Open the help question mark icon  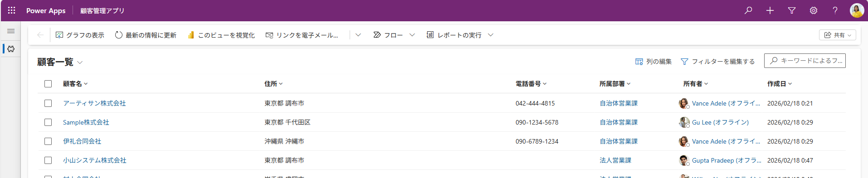835,10
